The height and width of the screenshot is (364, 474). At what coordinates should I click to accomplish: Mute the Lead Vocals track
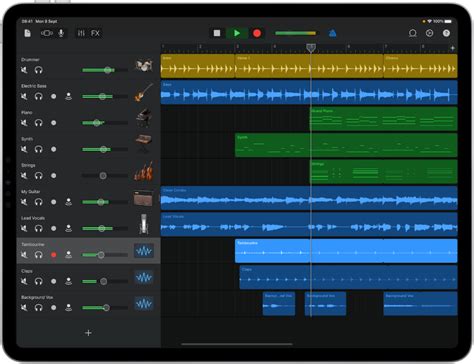point(24,228)
